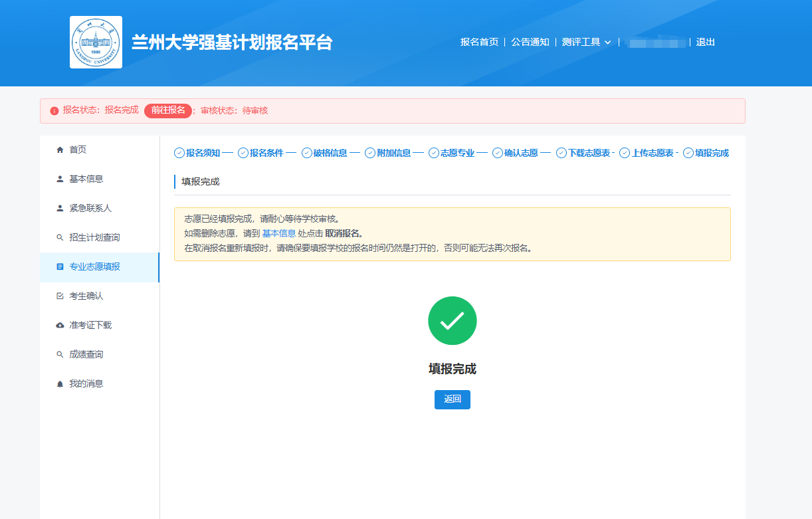Click the checkbox icon beside 考生确认
Screen dimensions: 812x519
pyautogui.click(x=60, y=296)
